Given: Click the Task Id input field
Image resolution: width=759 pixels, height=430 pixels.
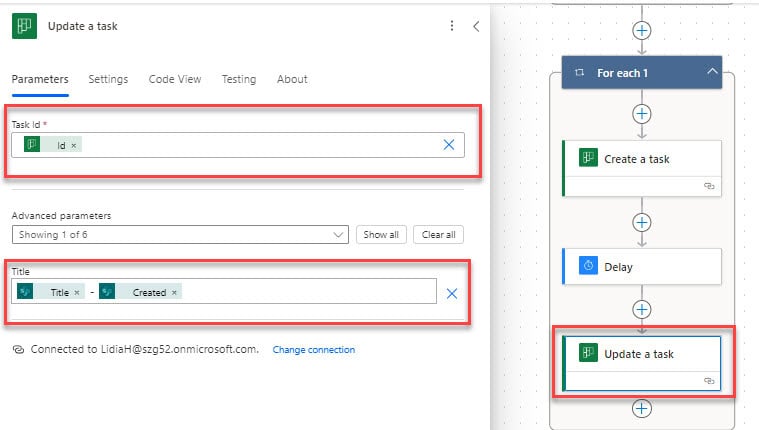Looking at the screenshot, I should (238, 145).
